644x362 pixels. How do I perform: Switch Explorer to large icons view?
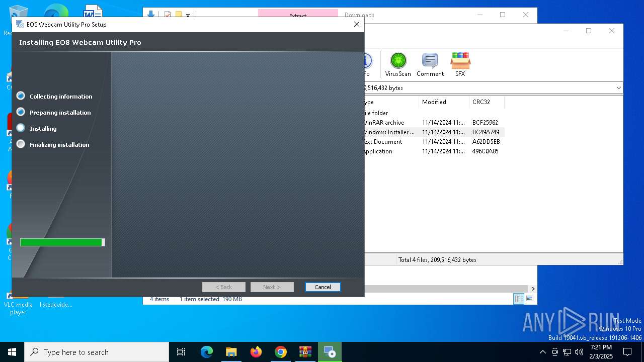tap(529, 299)
